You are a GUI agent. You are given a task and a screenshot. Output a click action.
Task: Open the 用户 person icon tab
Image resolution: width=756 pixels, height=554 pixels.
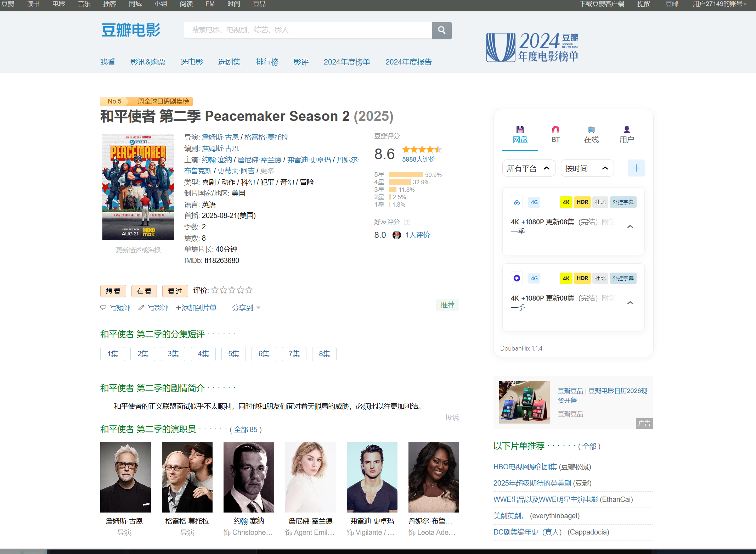click(626, 129)
